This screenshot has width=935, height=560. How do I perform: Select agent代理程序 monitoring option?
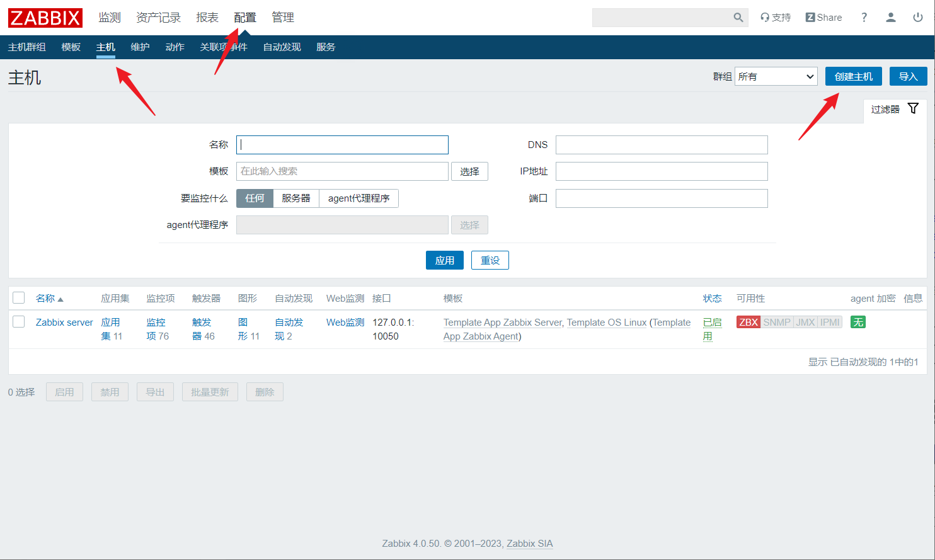359,198
